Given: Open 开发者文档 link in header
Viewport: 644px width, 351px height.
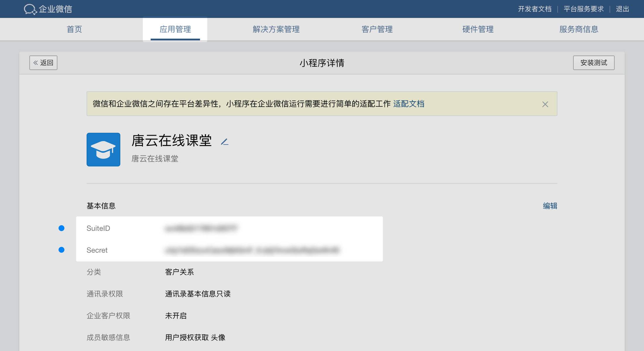Looking at the screenshot, I should (535, 9).
